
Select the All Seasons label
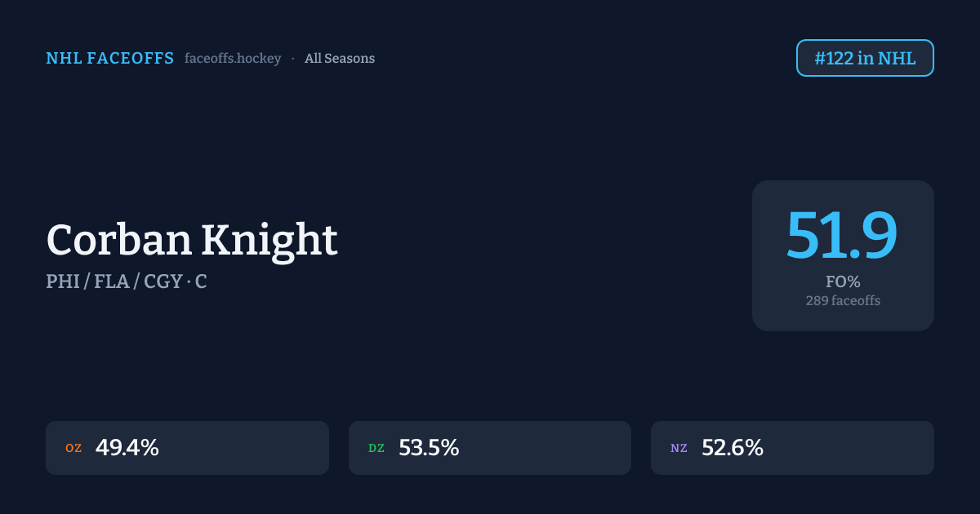pyautogui.click(x=340, y=59)
